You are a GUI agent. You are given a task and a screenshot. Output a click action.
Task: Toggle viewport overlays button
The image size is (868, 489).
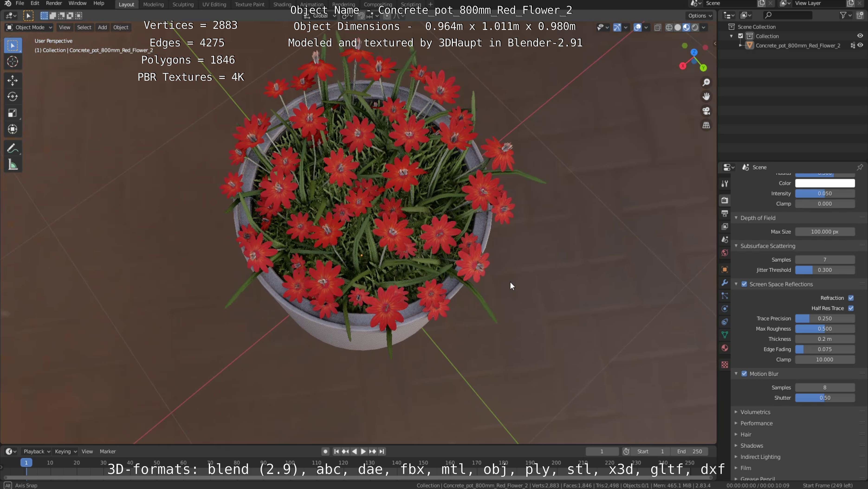[x=637, y=28]
